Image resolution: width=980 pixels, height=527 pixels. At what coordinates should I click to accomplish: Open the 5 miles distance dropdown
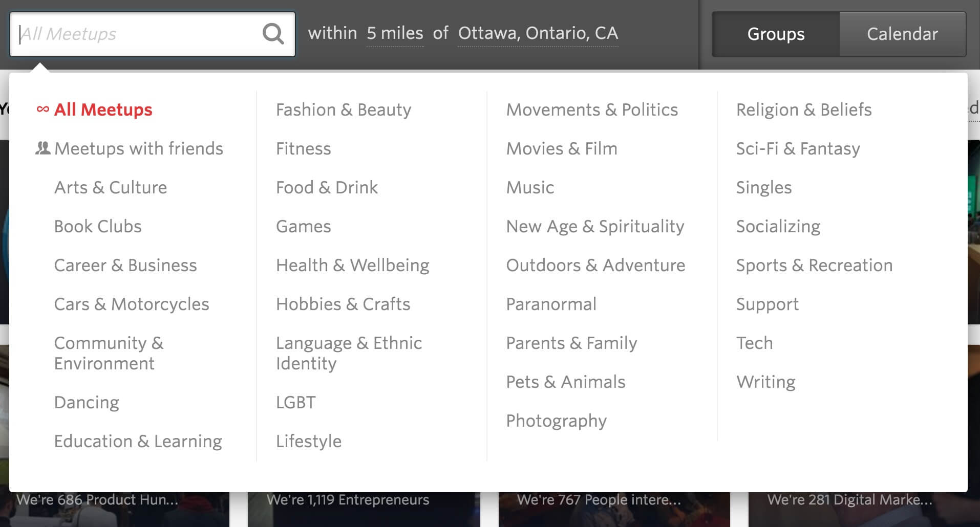pyautogui.click(x=395, y=33)
